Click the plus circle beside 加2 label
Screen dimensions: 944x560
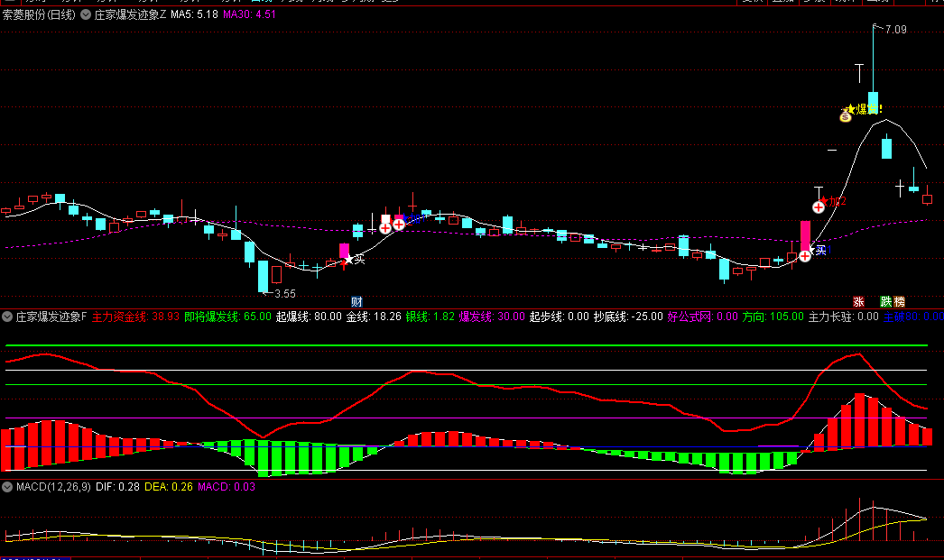819,207
